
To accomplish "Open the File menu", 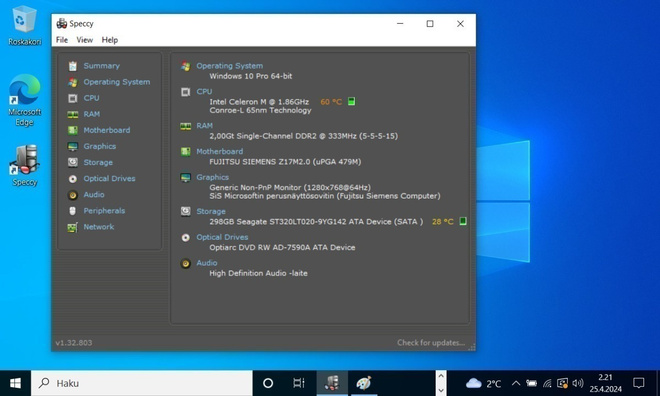I will tap(62, 40).
